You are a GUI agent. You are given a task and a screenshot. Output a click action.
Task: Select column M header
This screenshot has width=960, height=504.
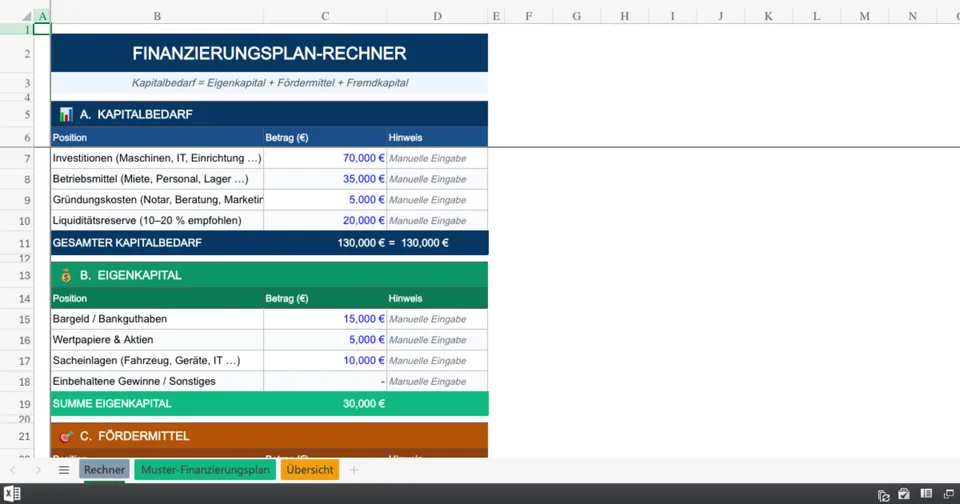[864, 17]
